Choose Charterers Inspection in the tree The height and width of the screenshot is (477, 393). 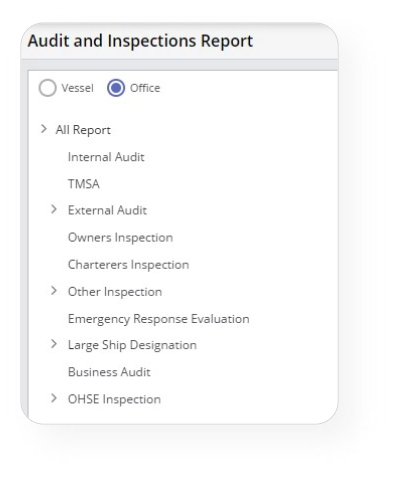[x=128, y=265]
